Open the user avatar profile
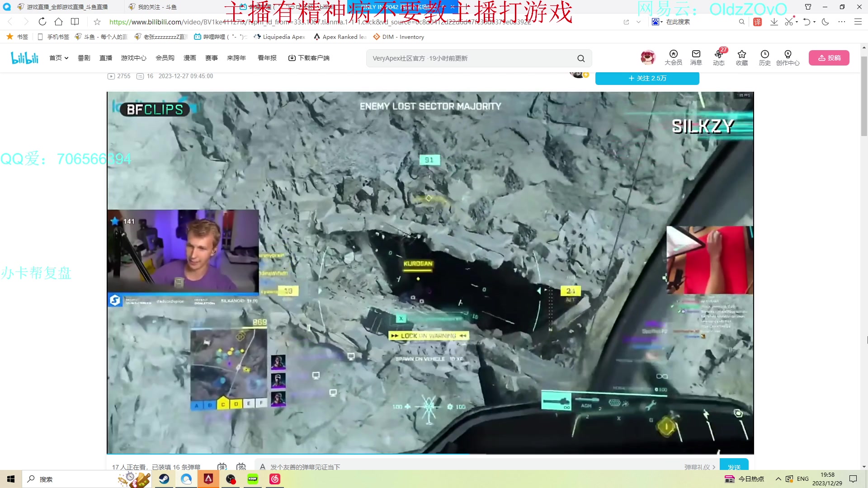868x488 pixels. 648,58
